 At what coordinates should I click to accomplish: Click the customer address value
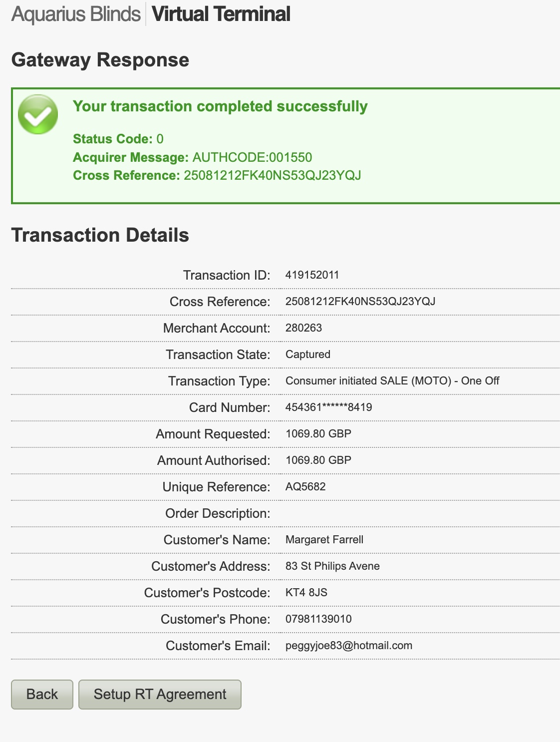click(332, 566)
